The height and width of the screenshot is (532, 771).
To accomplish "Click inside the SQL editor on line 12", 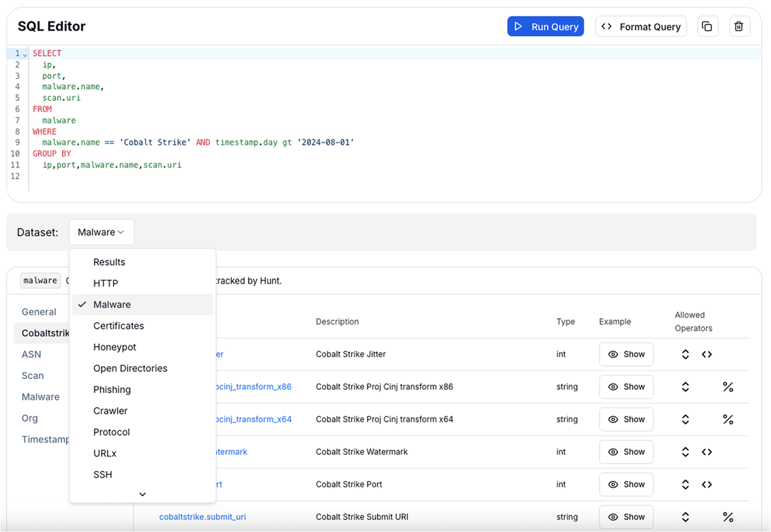I will (199, 177).
